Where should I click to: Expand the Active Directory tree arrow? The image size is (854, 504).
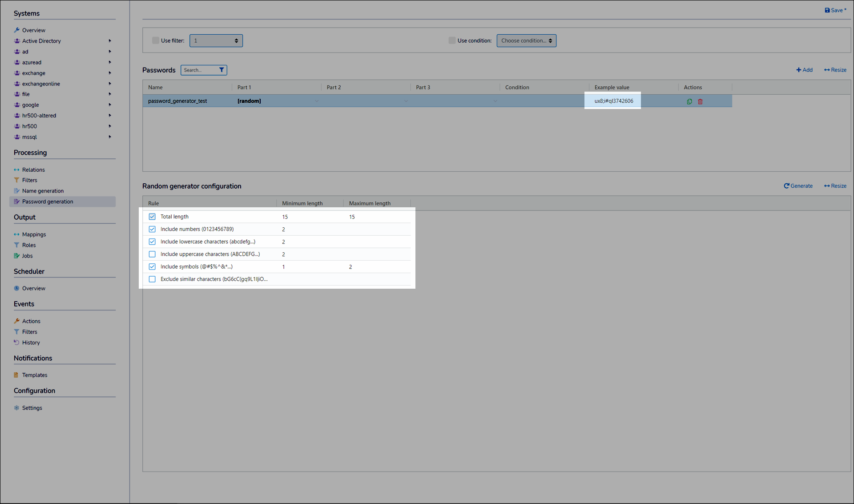coord(110,41)
